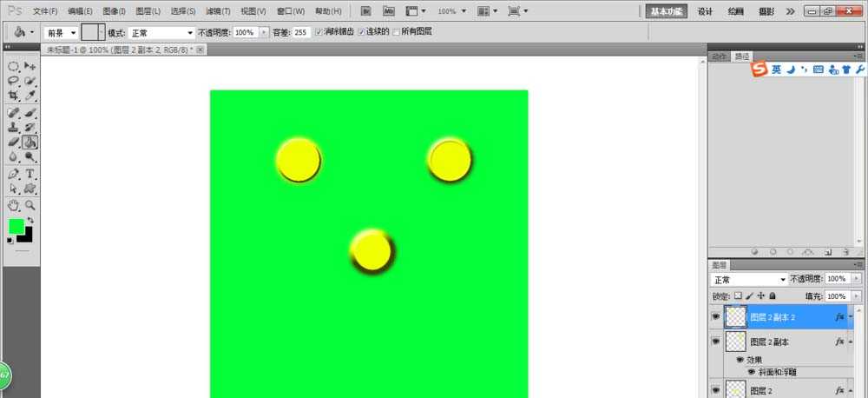Open the 滤镜(T) menu
868x398 pixels.
pos(219,12)
